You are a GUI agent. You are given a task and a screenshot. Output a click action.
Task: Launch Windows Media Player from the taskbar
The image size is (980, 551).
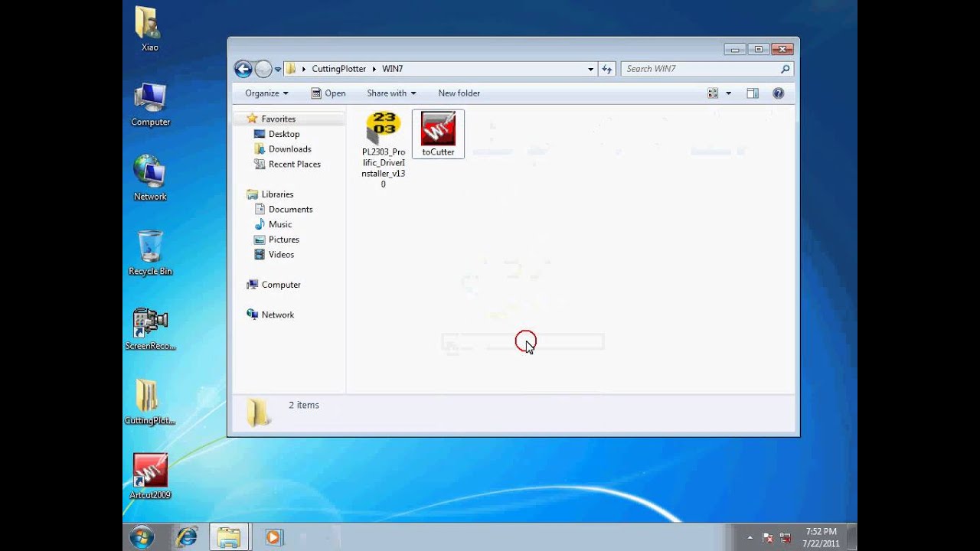click(x=273, y=537)
